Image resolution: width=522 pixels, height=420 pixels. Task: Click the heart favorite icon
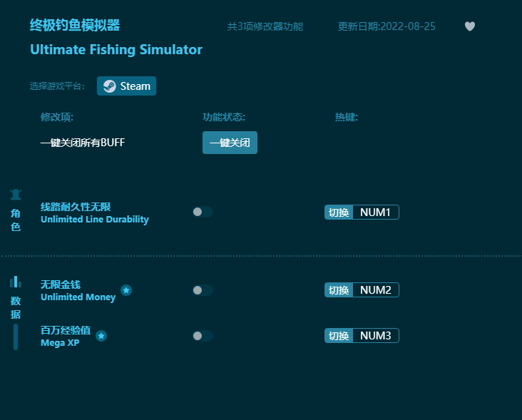[x=470, y=26]
